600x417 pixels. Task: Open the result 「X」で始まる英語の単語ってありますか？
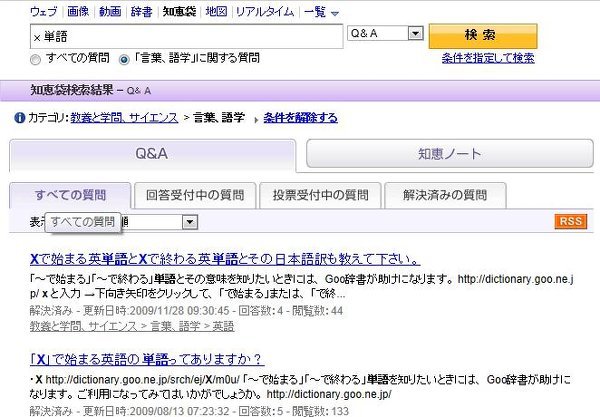point(147,359)
